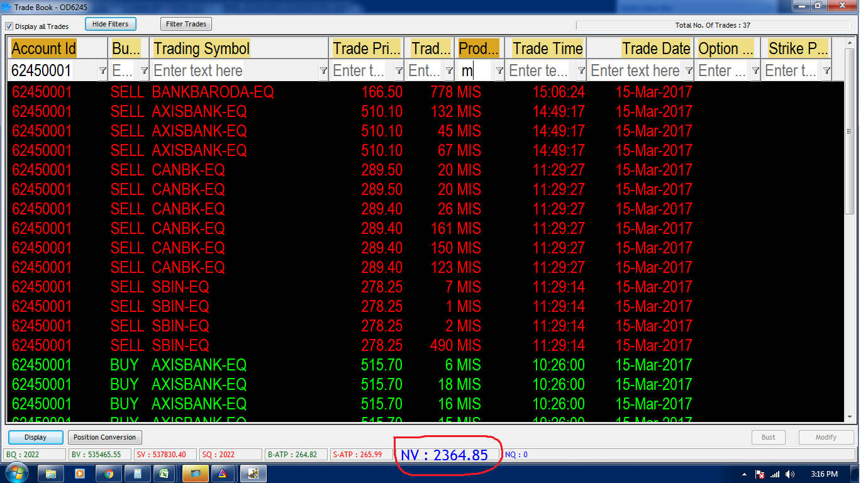Open the Option column filter funnel dropdown
Screen dimensions: 868x483
(755, 70)
